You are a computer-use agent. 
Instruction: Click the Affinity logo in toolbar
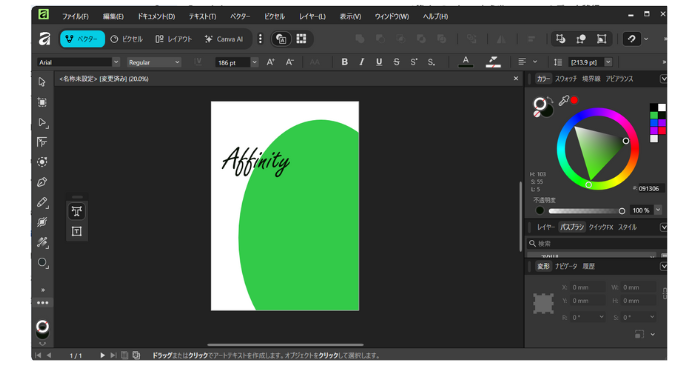click(44, 39)
